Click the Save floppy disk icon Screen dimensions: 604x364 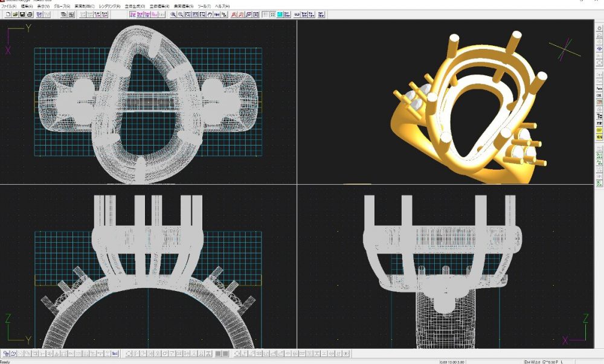[22, 14]
